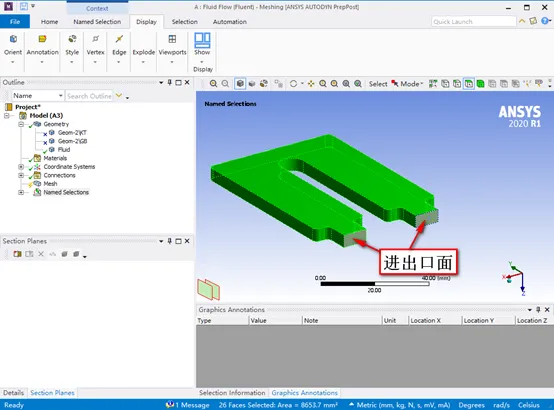Open the Graphics Annotations panel options arrow
The image size is (554, 410).
tap(530, 310)
